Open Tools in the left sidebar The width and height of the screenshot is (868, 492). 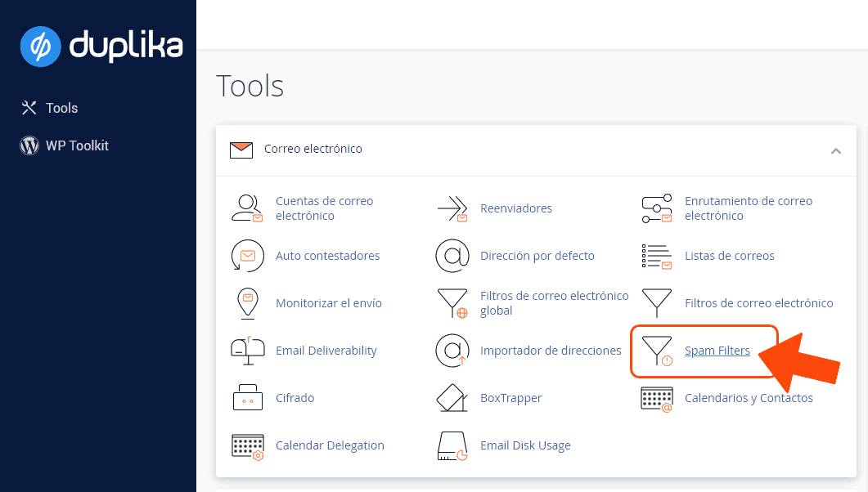(x=61, y=108)
